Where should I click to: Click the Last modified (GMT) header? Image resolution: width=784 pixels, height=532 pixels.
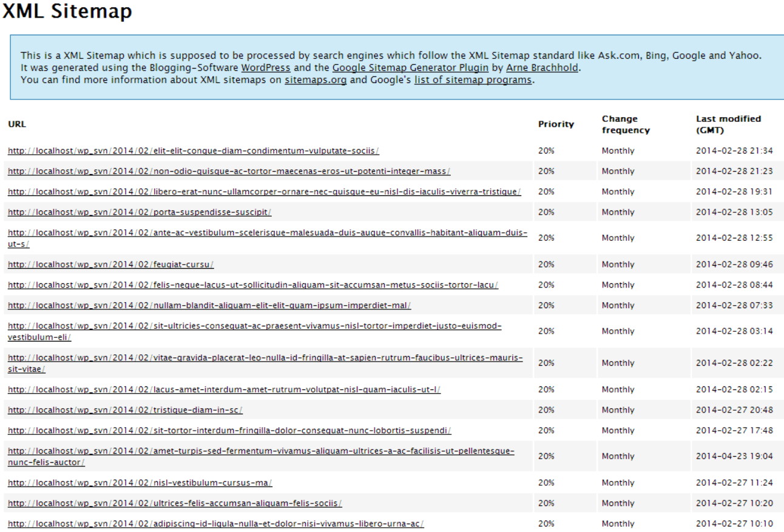728,124
